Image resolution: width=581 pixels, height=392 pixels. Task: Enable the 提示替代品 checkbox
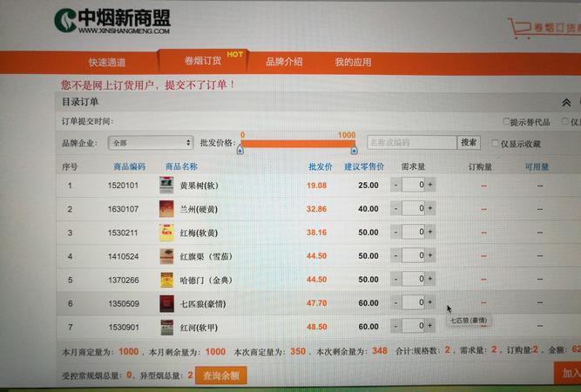click(506, 122)
